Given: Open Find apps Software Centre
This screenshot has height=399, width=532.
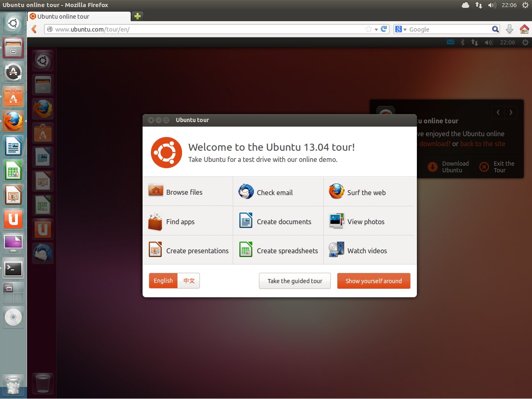Looking at the screenshot, I should click(x=187, y=221).
